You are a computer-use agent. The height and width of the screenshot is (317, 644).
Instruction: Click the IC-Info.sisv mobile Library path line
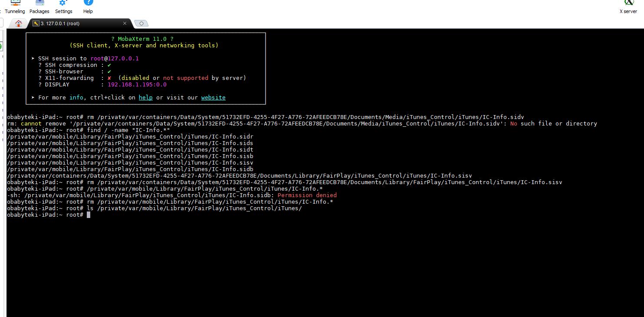pos(130,163)
